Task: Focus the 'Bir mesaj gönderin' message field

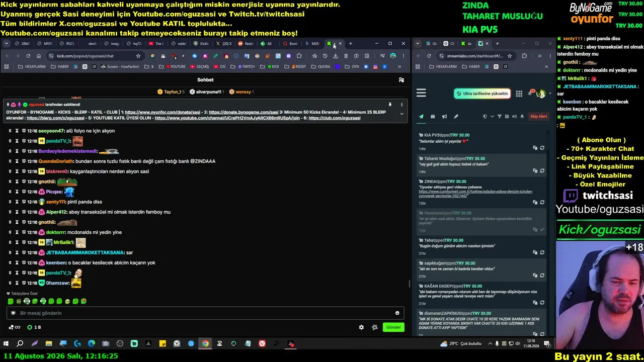Action: [x=205, y=313]
